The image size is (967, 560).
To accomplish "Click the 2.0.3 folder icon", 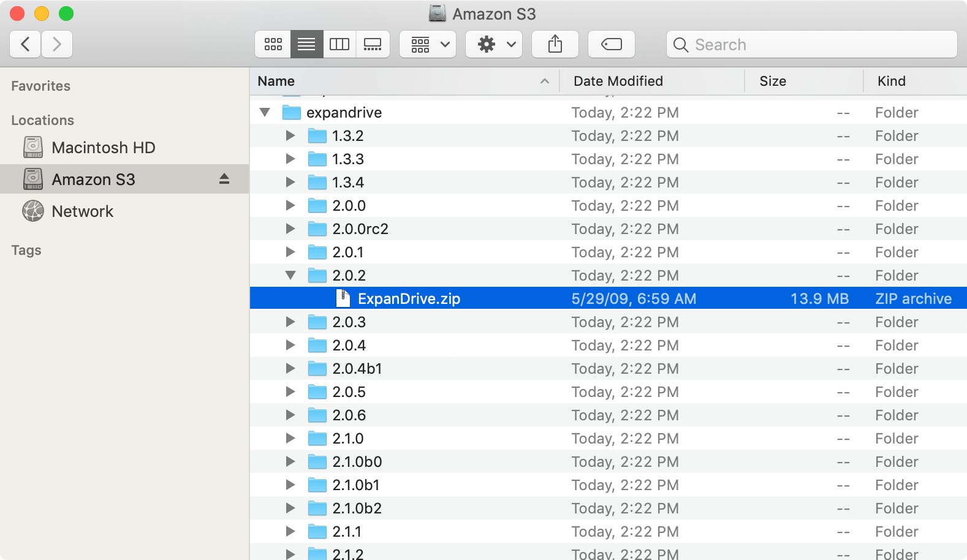I will tap(317, 322).
